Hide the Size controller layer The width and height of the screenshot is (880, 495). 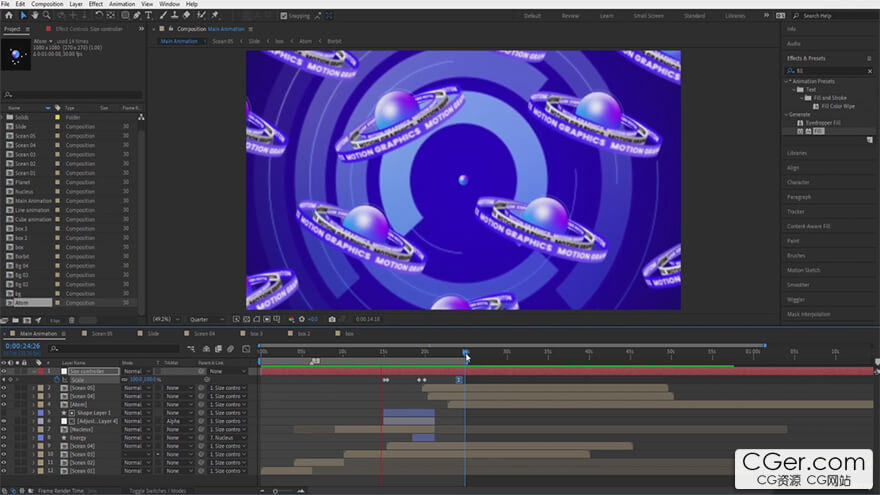4,372
